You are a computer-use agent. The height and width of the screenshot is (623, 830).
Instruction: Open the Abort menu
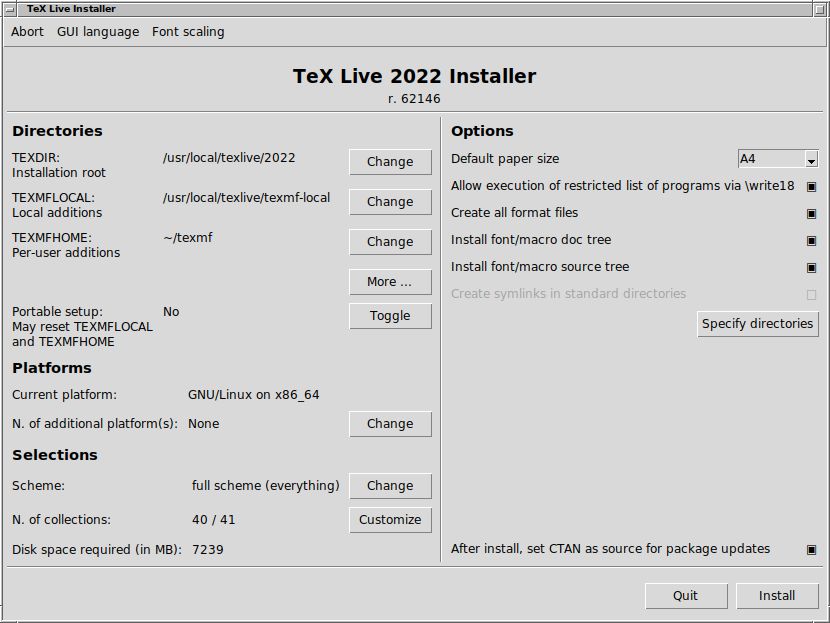[27, 32]
